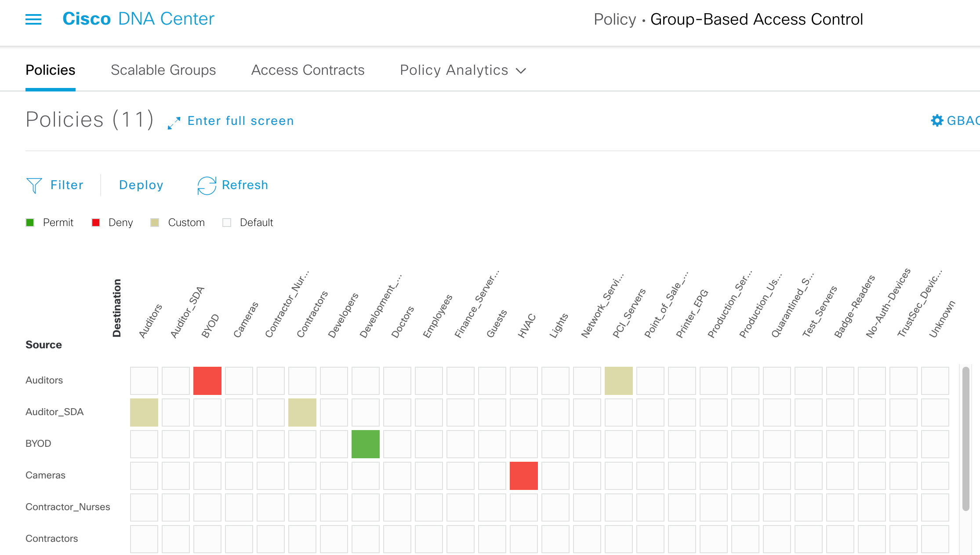Switch to the Scalable Groups tab
This screenshot has width=980, height=555.
(163, 70)
